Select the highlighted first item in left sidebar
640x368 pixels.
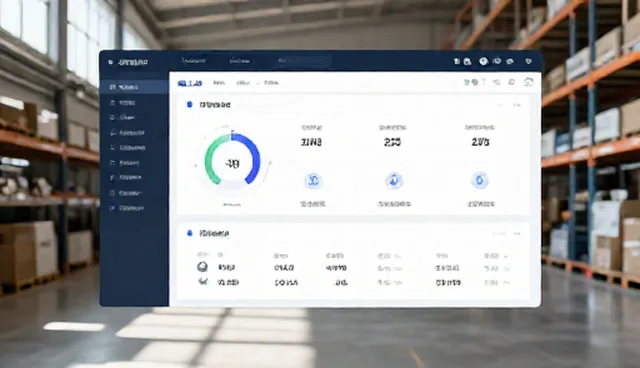tap(134, 87)
